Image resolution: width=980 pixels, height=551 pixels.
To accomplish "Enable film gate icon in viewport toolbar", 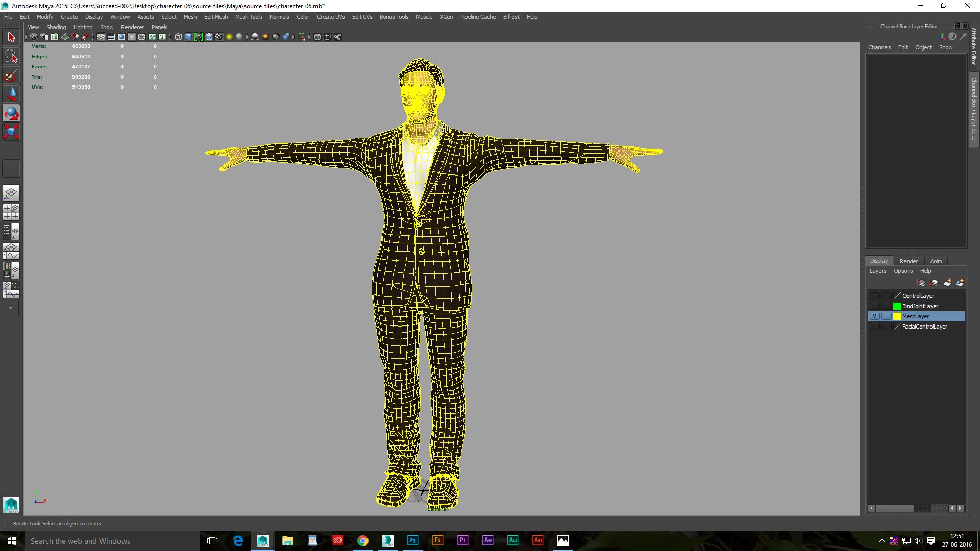I will [x=111, y=37].
